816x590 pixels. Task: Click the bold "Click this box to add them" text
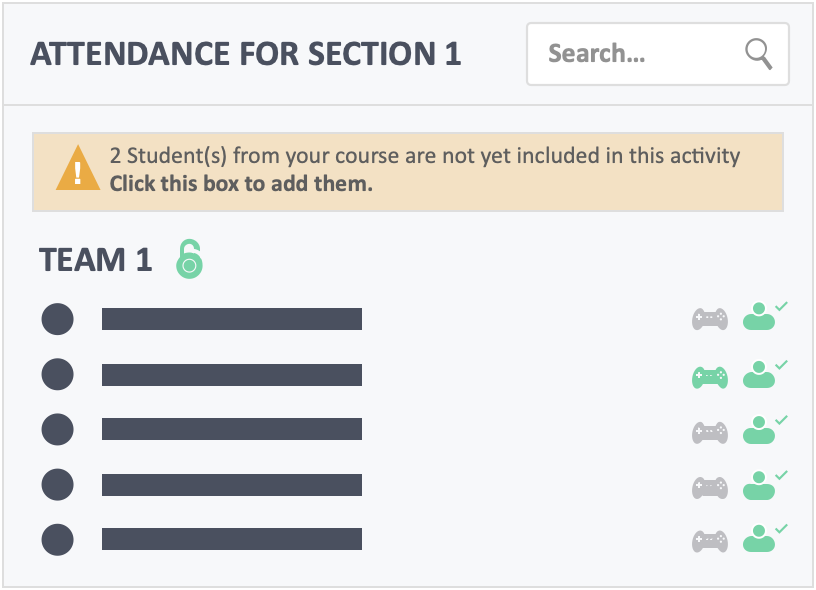point(241,184)
